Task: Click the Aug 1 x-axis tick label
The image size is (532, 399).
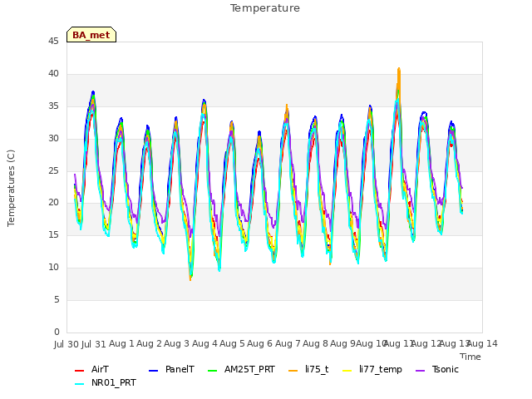Action: click(x=121, y=343)
